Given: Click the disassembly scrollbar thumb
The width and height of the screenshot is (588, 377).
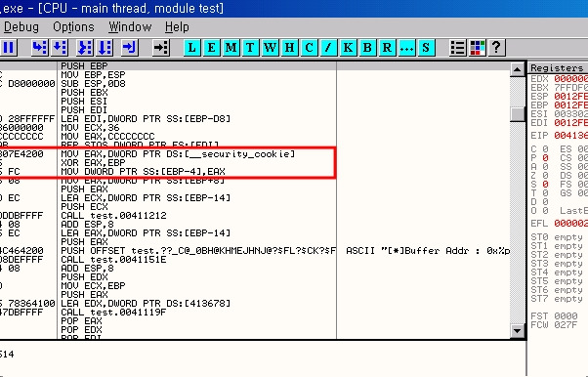Looking at the screenshot, I should (x=517, y=113).
